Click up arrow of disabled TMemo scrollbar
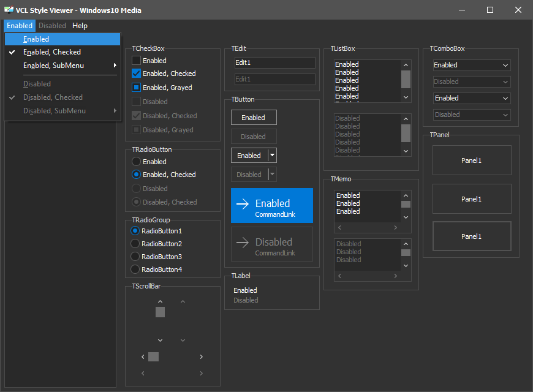The image size is (533, 392). tap(406, 244)
